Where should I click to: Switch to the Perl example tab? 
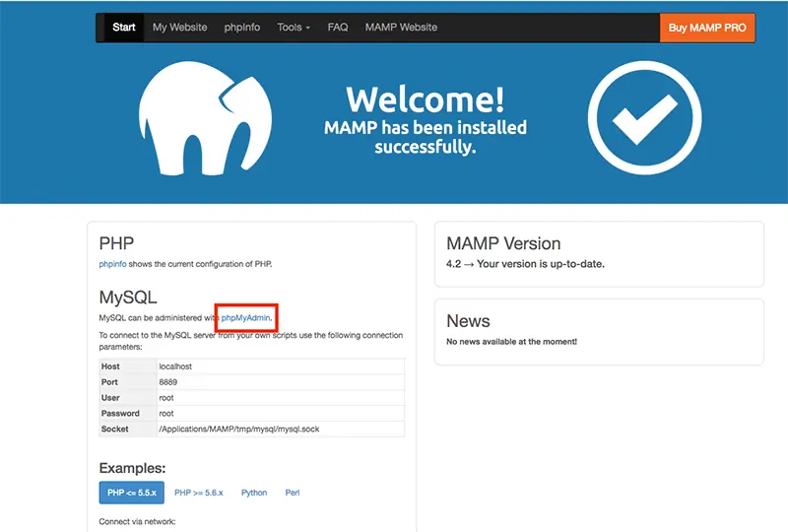[x=293, y=493]
